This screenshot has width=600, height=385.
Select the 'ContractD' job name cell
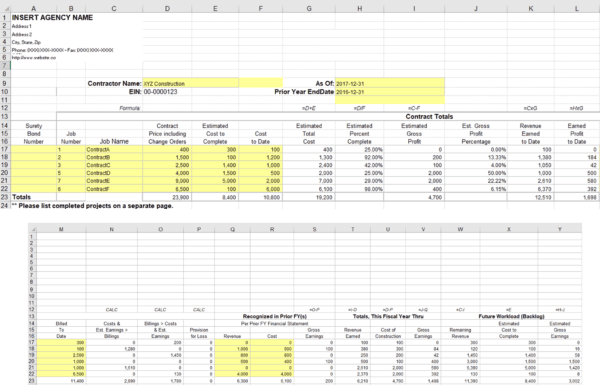coord(114,173)
